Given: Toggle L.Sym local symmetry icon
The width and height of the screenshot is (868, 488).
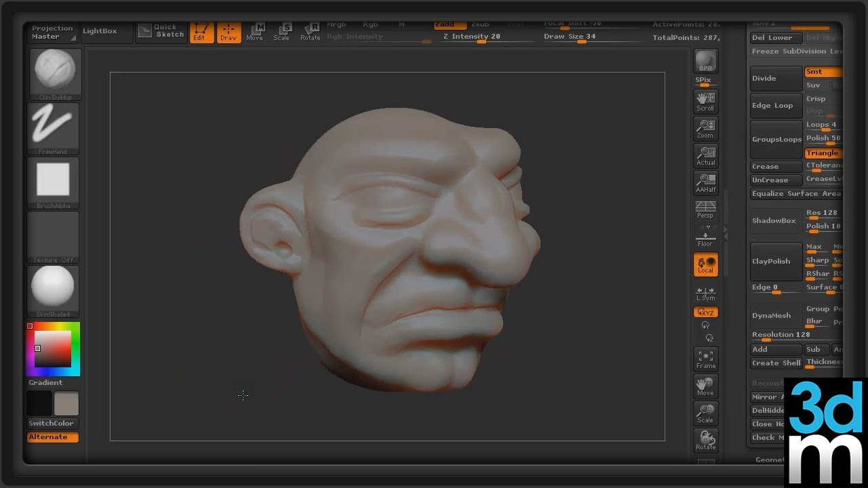Looking at the screenshot, I should coord(706,293).
